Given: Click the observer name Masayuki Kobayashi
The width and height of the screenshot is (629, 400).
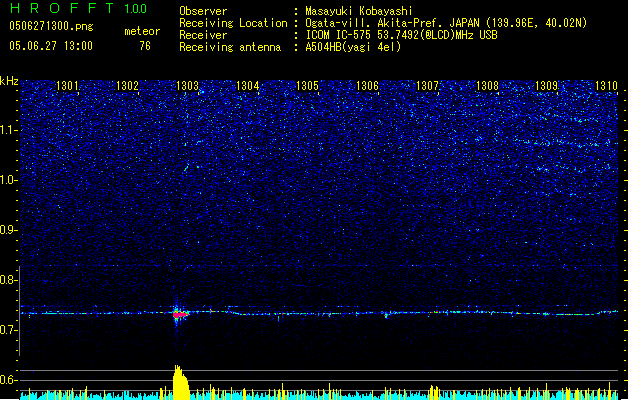Looking at the screenshot, I should click(x=359, y=11).
